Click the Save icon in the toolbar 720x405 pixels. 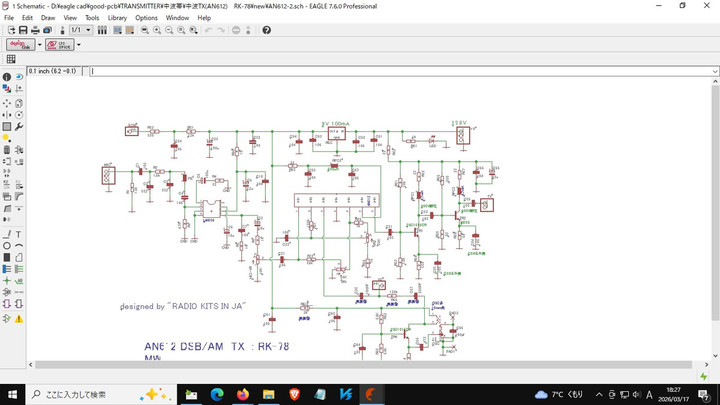coord(24,30)
